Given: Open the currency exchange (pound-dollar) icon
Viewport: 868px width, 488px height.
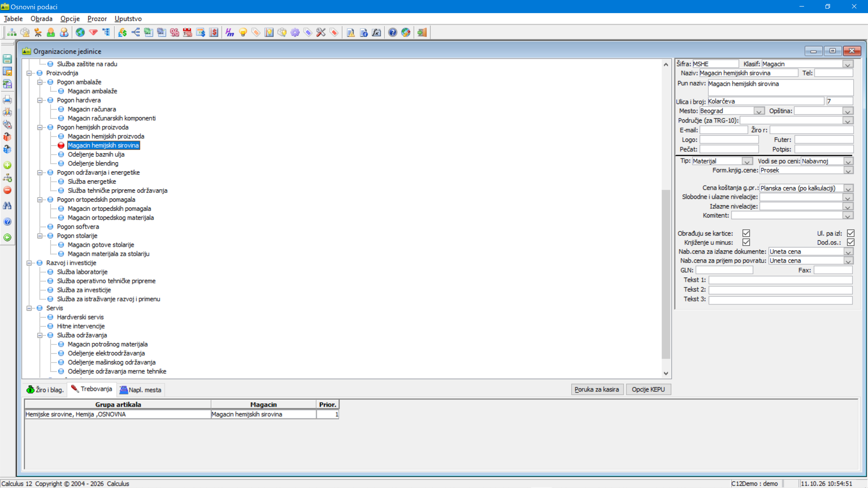Looking at the screenshot, I should coord(122,32).
